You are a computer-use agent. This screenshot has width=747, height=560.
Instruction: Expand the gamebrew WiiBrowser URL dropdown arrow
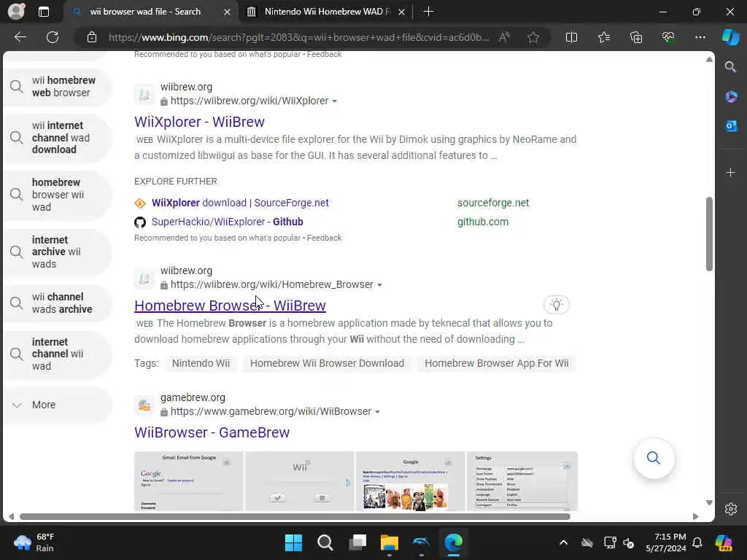(x=377, y=411)
